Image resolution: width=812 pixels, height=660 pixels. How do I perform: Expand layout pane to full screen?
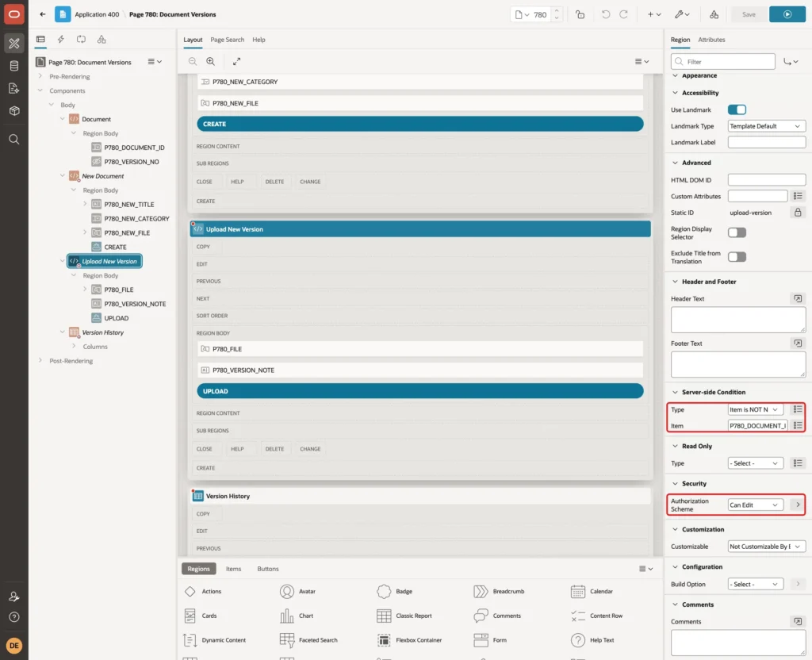point(236,61)
